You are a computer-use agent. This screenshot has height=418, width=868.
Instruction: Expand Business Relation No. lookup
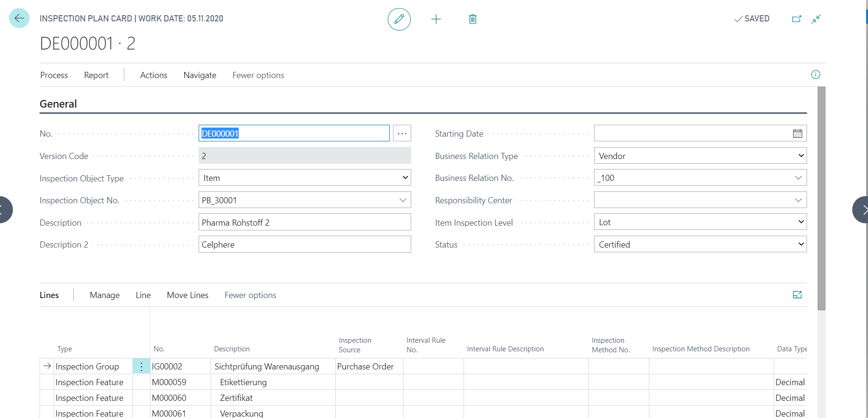coord(798,178)
